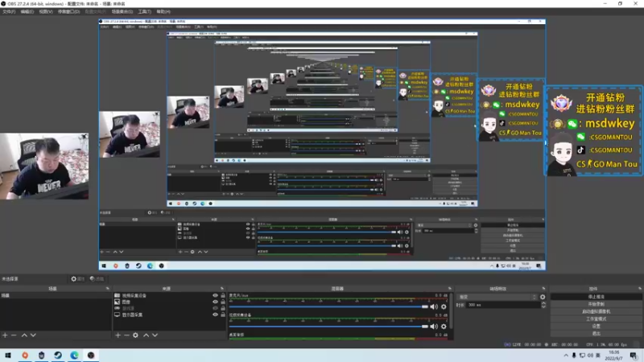This screenshot has width=644, height=362.
Task: Pop out the Scenes dock via its header icon
Action: click(108, 289)
